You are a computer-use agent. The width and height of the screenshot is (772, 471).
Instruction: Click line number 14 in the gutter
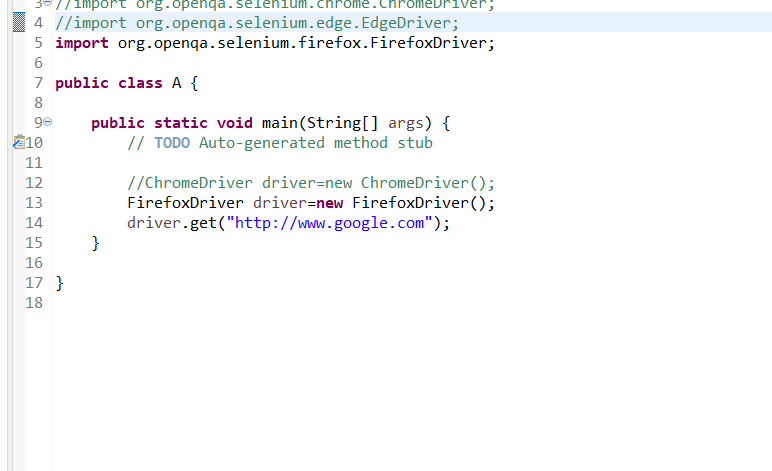click(33, 223)
